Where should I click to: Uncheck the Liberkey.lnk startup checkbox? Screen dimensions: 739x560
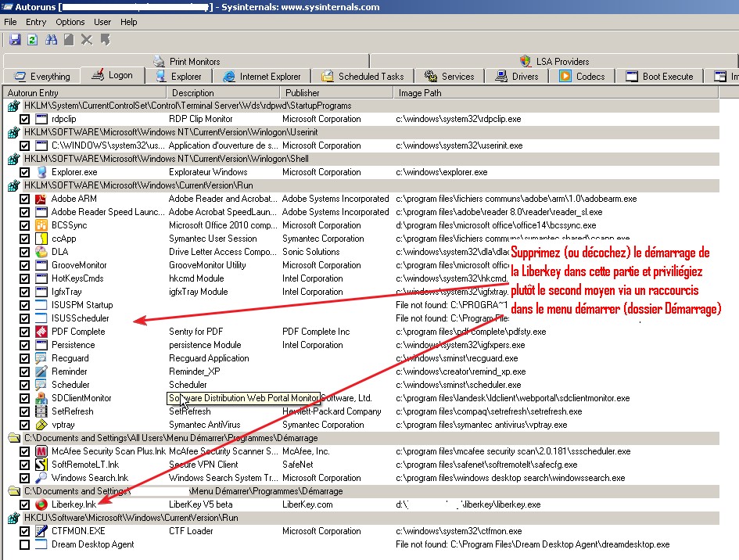[x=25, y=504]
